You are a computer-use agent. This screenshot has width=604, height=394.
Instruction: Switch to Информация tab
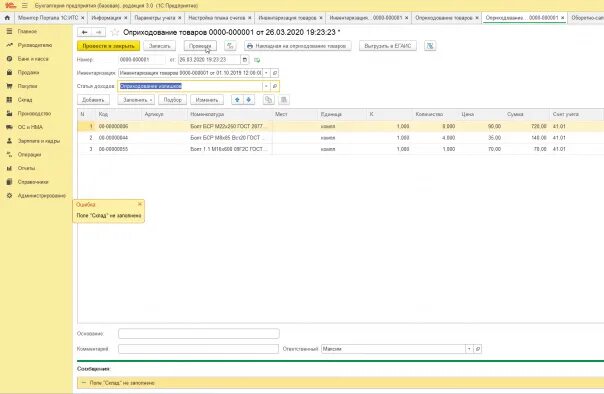tap(106, 18)
